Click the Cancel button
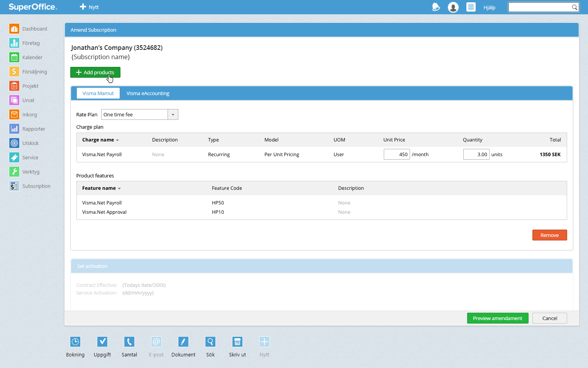The width and height of the screenshot is (588, 368). [550, 318]
